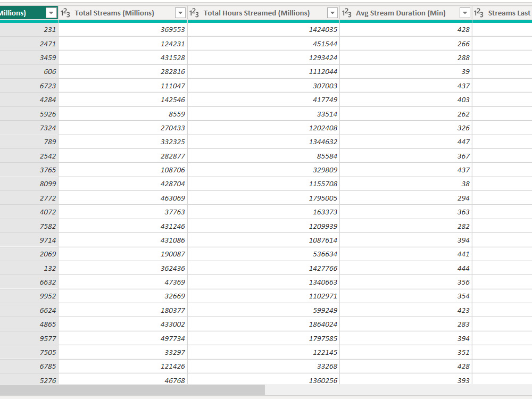This screenshot has width=532, height=399.
Task: Select cell with value 1424035
Action: 264,29
